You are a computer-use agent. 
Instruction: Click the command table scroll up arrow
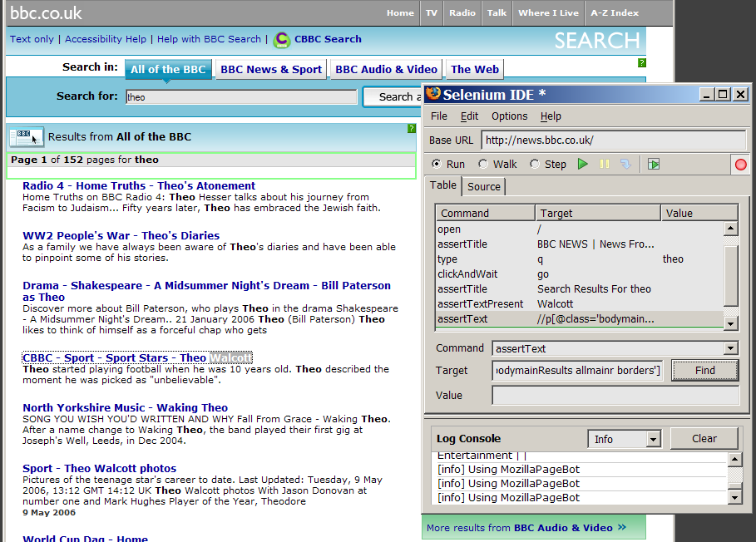coord(730,229)
